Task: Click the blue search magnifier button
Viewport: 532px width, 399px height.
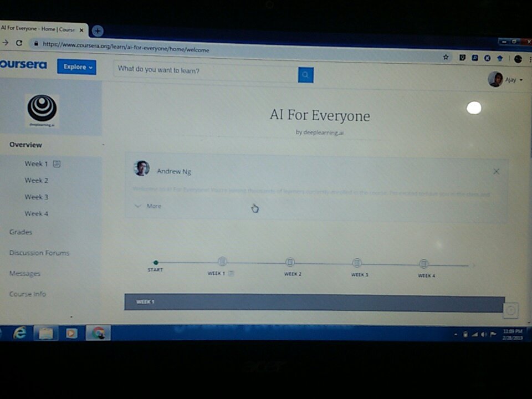Action: point(306,75)
